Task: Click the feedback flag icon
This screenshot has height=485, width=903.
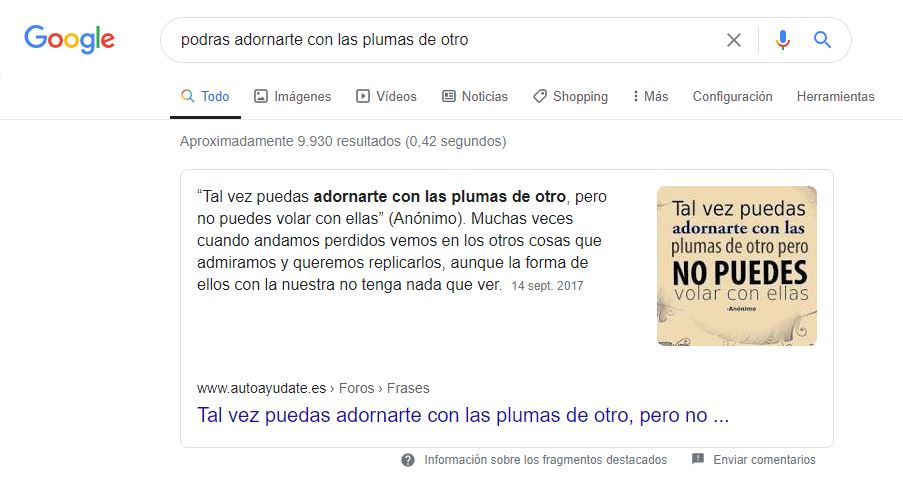Action: 697,459
